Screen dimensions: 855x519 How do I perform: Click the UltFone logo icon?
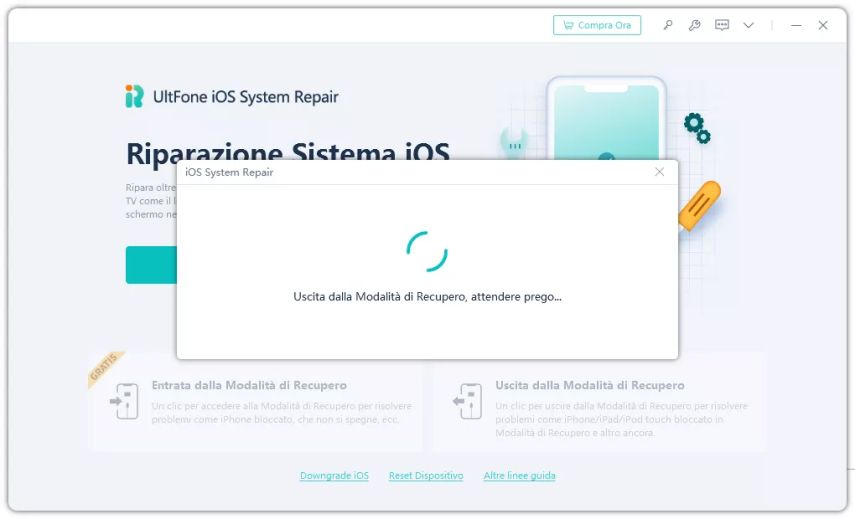pyautogui.click(x=134, y=96)
